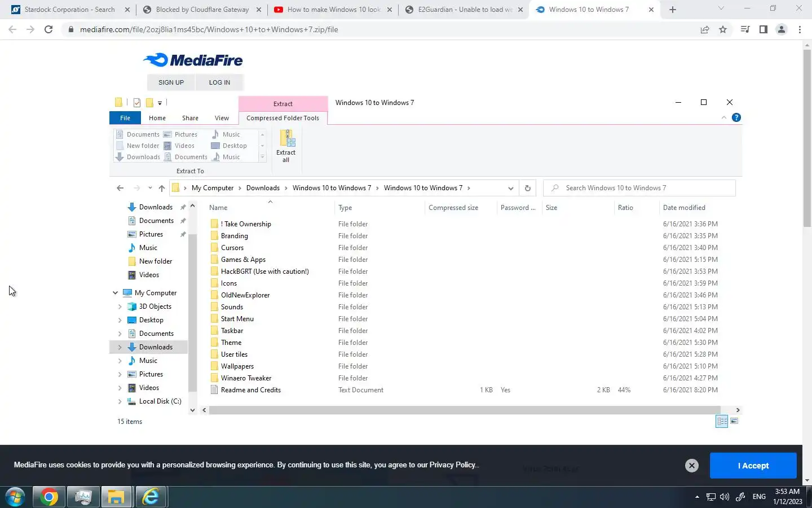Open Chrome three-dot menu
This screenshot has height=508, width=812.
pyautogui.click(x=800, y=29)
